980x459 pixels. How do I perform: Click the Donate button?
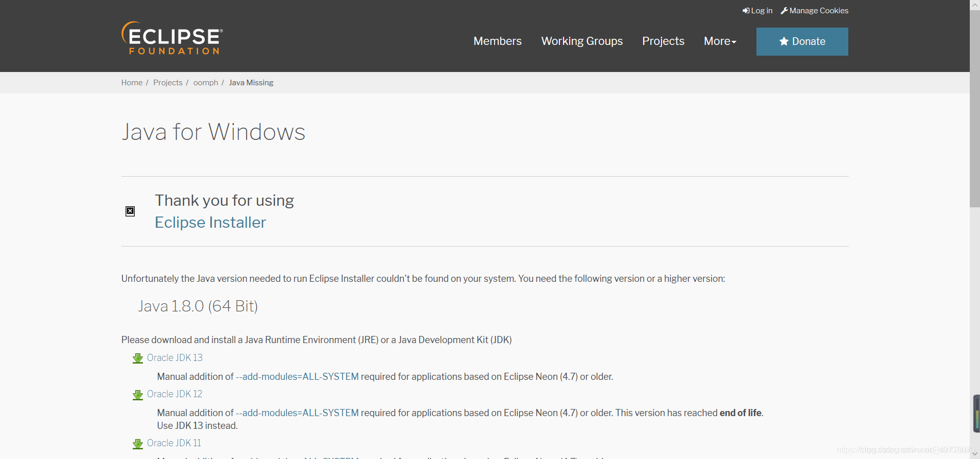(x=802, y=41)
